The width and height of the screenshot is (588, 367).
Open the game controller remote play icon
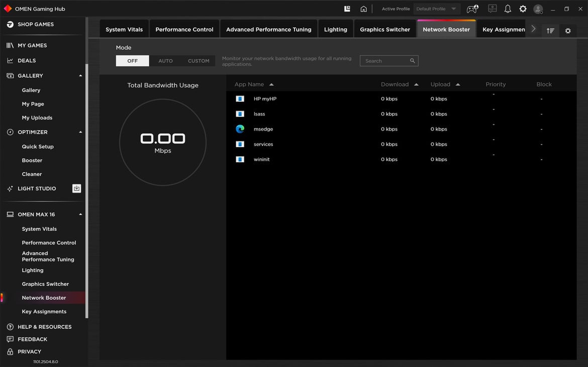(472, 9)
